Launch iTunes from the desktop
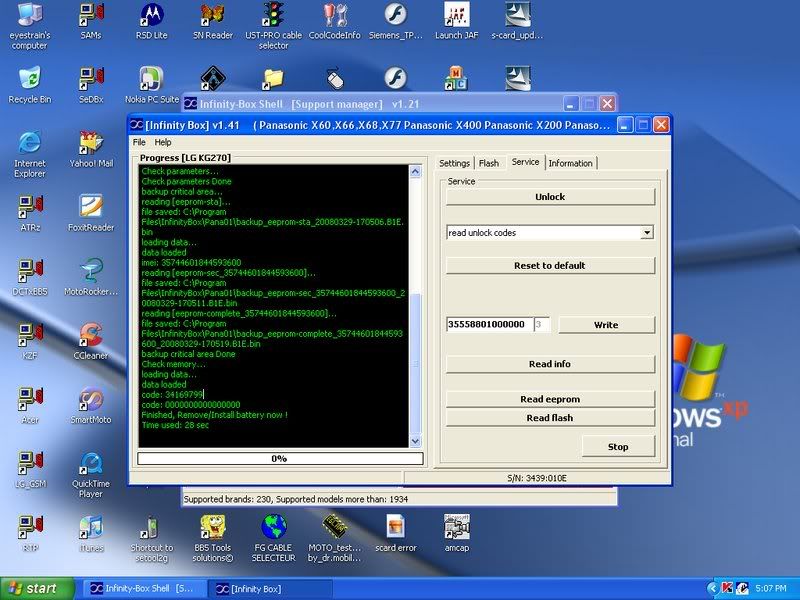The height and width of the screenshot is (600, 800). click(x=91, y=534)
